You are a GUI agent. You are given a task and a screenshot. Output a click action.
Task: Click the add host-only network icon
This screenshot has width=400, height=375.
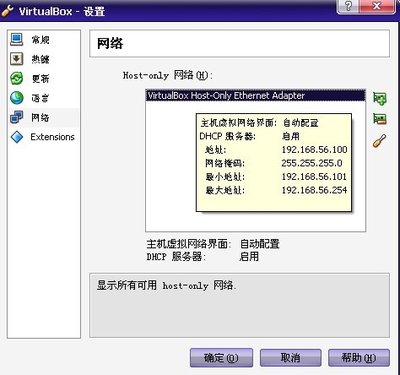[380, 98]
